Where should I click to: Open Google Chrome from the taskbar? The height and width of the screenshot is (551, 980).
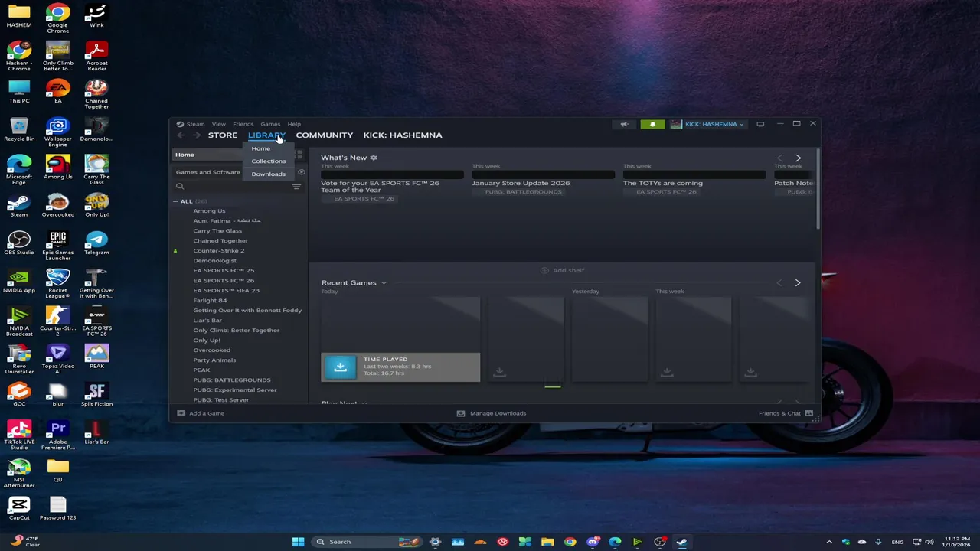point(570,542)
